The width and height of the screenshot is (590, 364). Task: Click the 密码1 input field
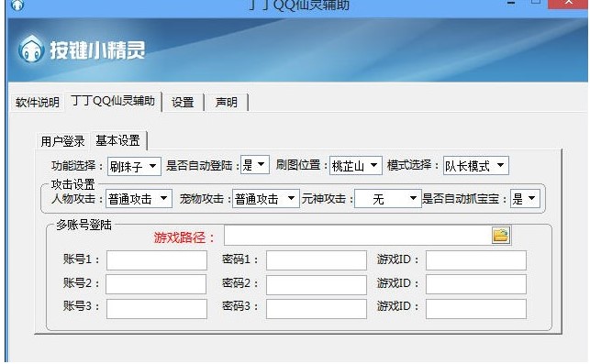(x=317, y=260)
